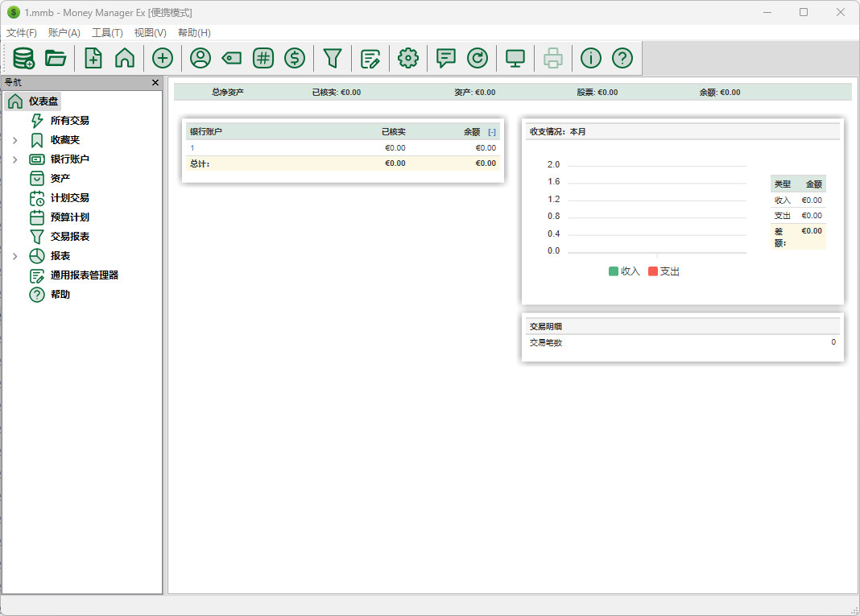Select 银行账户 in navigation tree
The width and height of the screenshot is (860, 616).
point(70,159)
